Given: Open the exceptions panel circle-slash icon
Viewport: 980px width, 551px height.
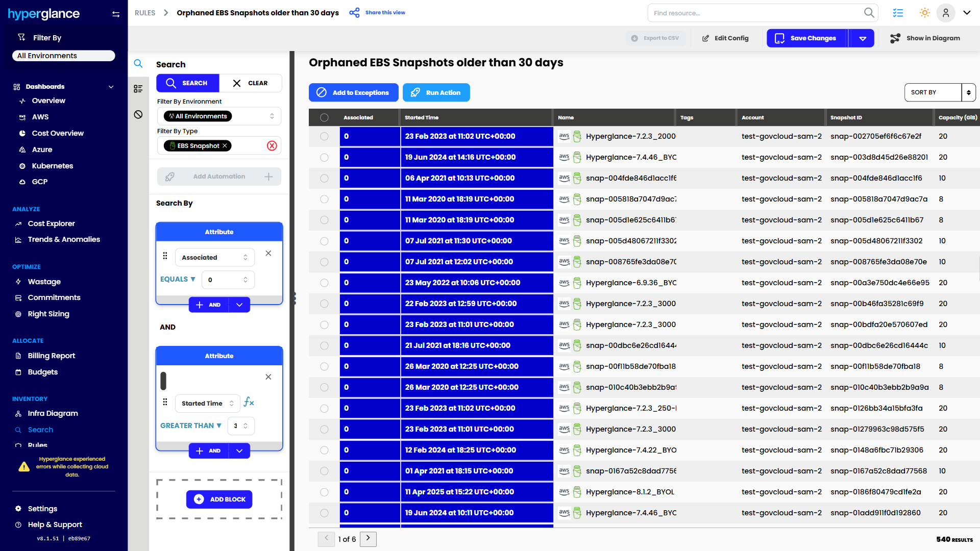Looking at the screenshot, I should (138, 114).
